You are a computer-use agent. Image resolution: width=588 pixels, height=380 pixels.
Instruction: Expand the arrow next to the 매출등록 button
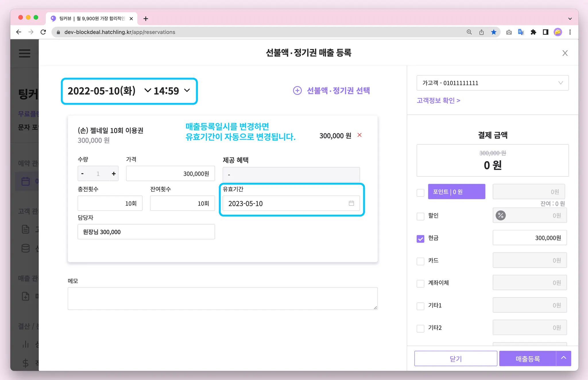coord(564,358)
